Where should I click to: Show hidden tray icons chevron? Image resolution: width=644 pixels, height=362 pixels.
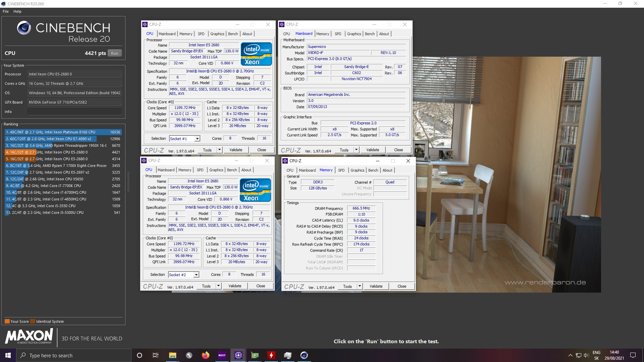coord(570,355)
